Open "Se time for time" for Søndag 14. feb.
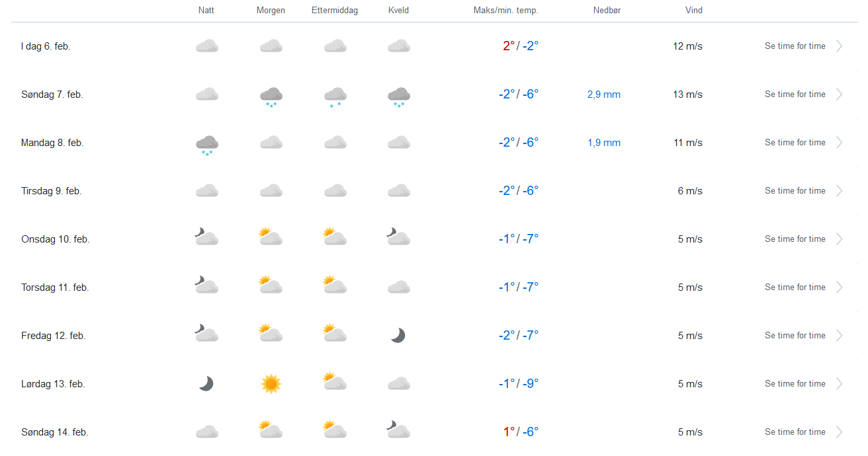868x456 pixels. point(795,432)
